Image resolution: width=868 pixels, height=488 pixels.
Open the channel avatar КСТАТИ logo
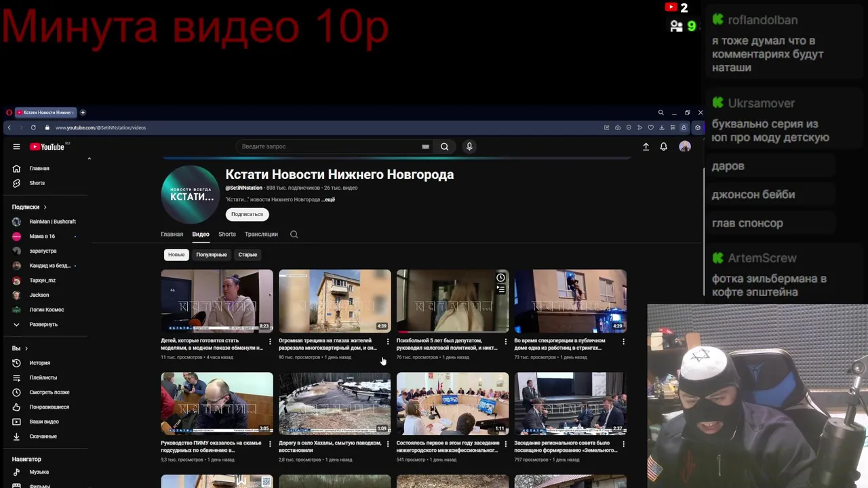[x=191, y=195]
